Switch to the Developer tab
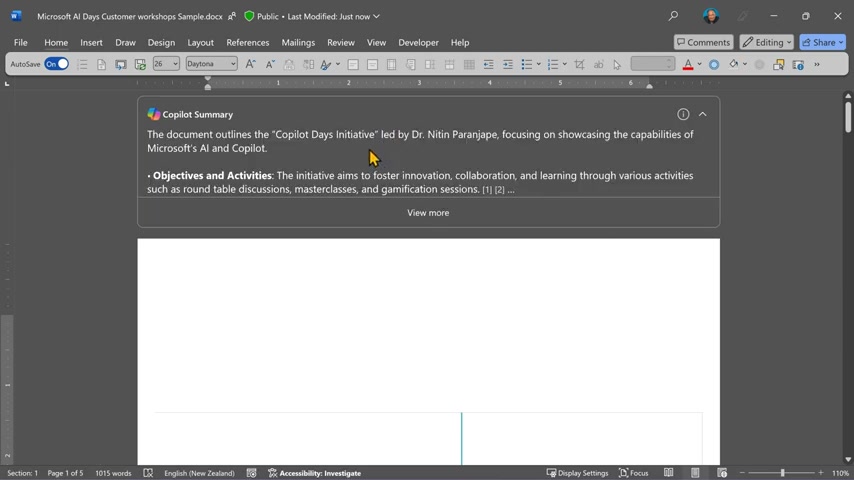 pos(418,42)
